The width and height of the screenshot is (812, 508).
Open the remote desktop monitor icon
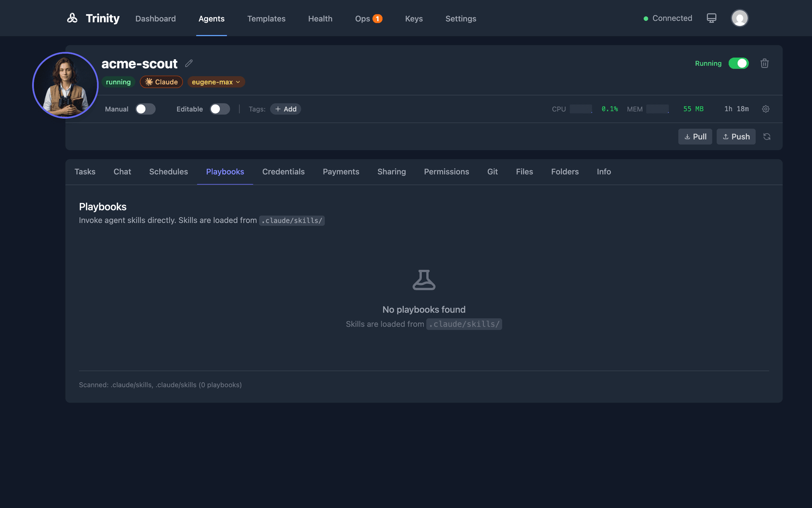(x=711, y=18)
